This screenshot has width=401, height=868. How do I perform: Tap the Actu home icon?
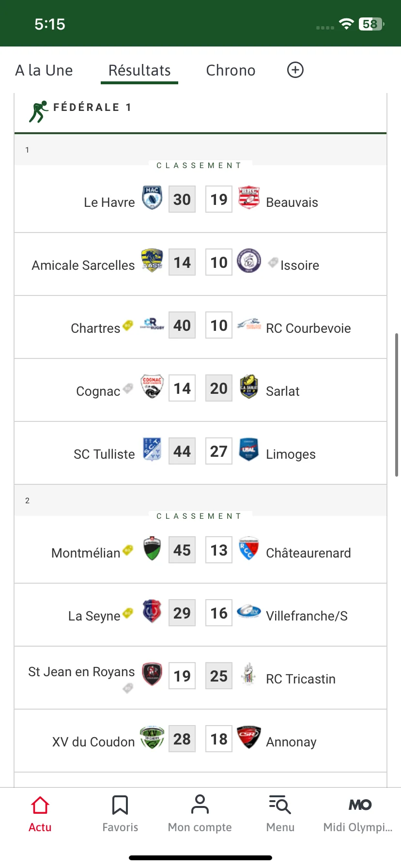click(x=40, y=806)
